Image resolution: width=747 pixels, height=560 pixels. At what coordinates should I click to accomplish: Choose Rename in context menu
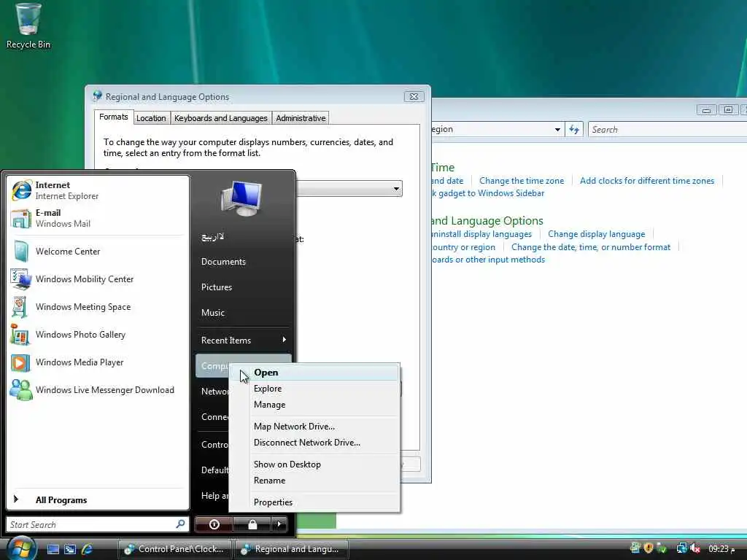click(x=314, y=481)
